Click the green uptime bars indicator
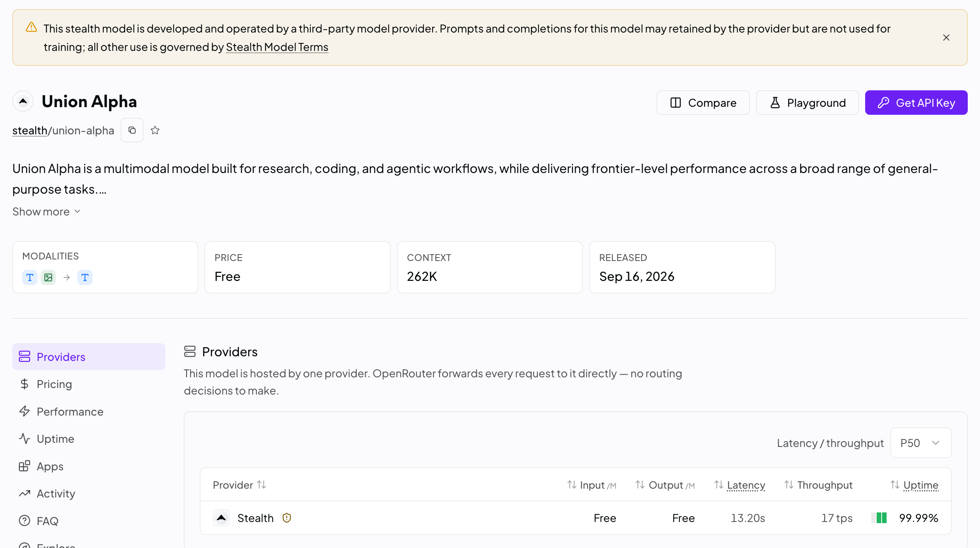This screenshot has height=548, width=980. pos(879,518)
